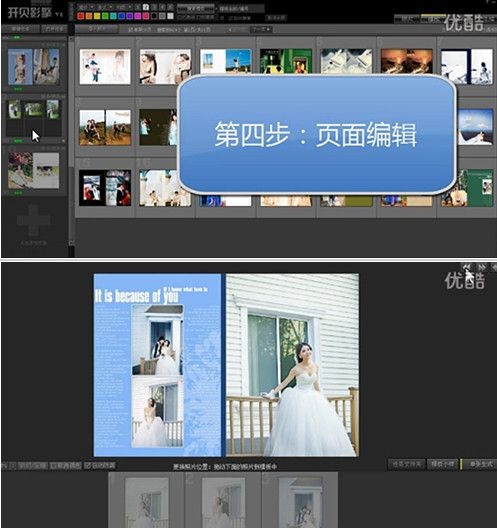The height and width of the screenshot is (528, 497).
Task: Click the left panel vertical scrollbar
Action: (x=71, y=141)
